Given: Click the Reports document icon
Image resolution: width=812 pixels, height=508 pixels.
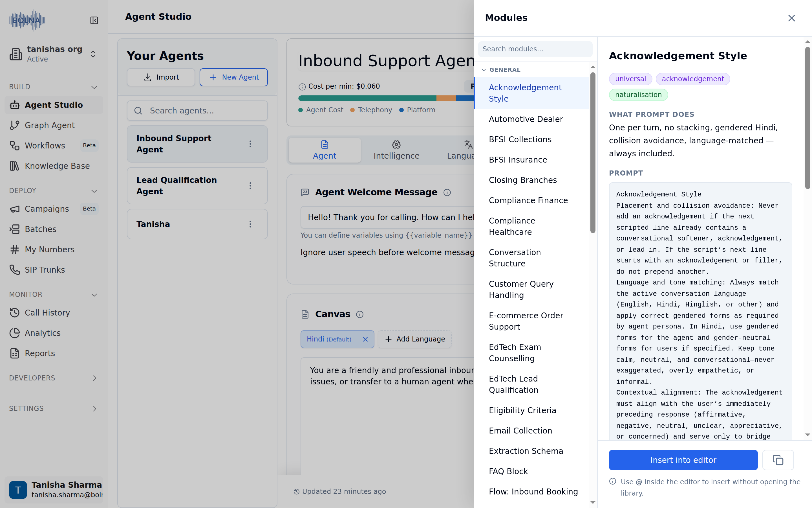Looking at the screenshot, I should (x=14, y=353).
